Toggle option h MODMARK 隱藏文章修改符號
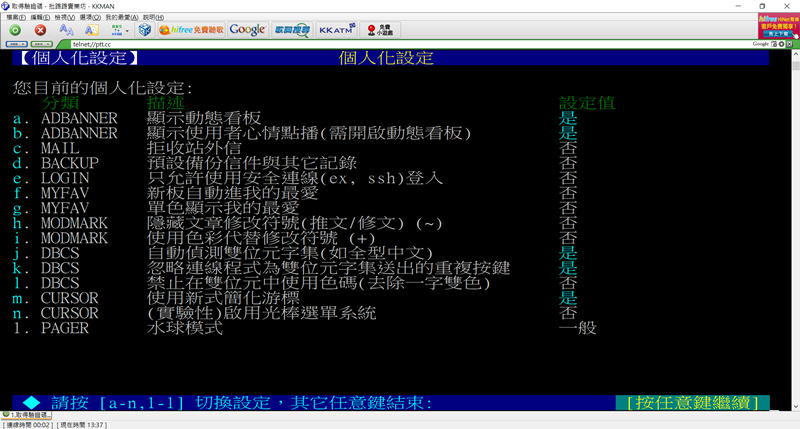 [x=295, y=223]
